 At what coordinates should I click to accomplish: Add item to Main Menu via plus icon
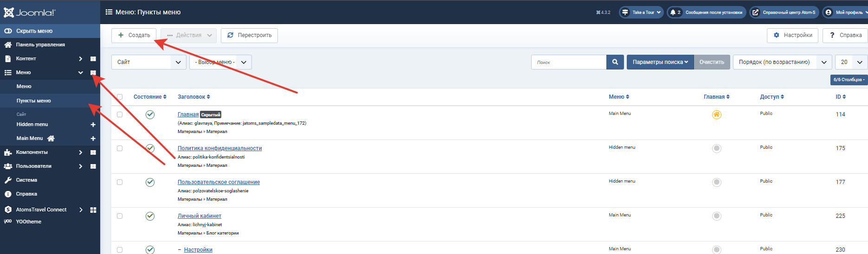point(93,139)
